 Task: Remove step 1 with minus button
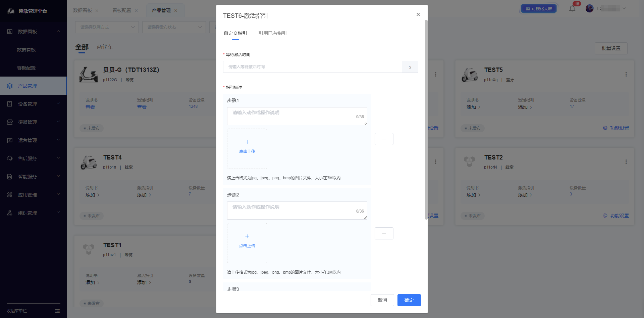(x=384, y=139)
